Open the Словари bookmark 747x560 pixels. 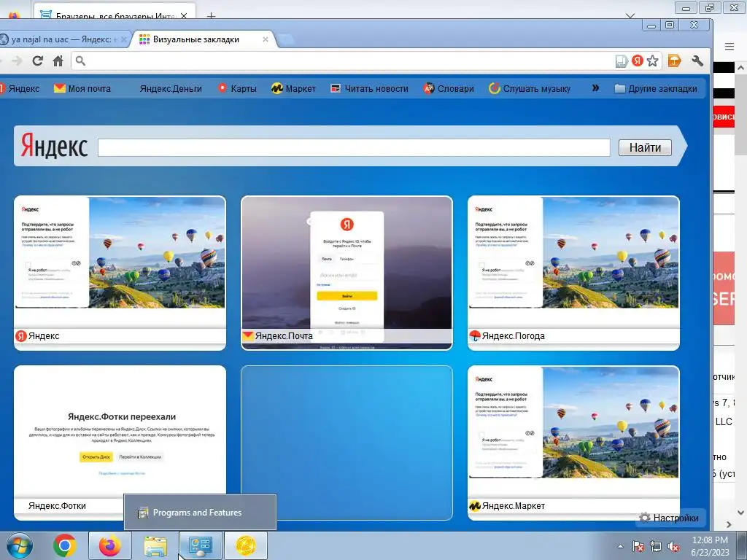coord(449,88)
